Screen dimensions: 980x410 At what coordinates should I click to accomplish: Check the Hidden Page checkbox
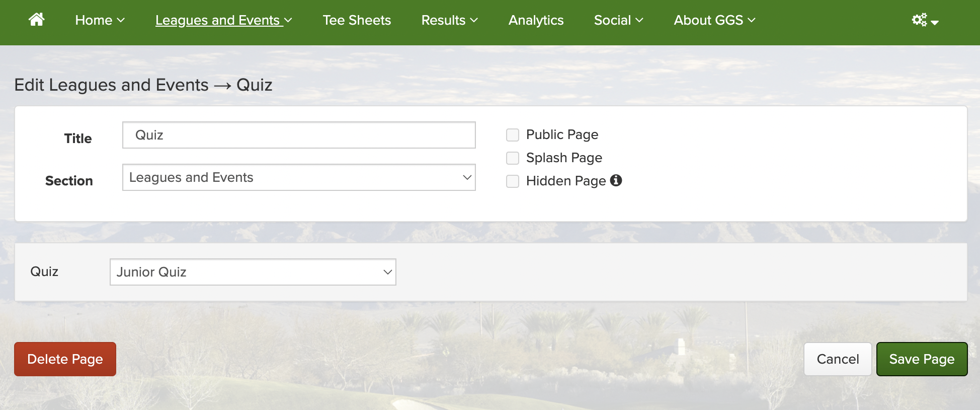[x=513, y=181]
